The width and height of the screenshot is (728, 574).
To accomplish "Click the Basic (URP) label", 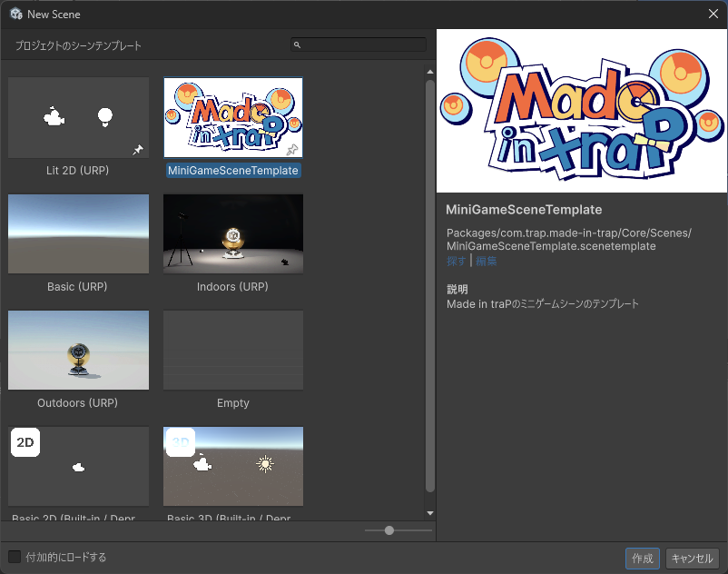I will point(77,286).
